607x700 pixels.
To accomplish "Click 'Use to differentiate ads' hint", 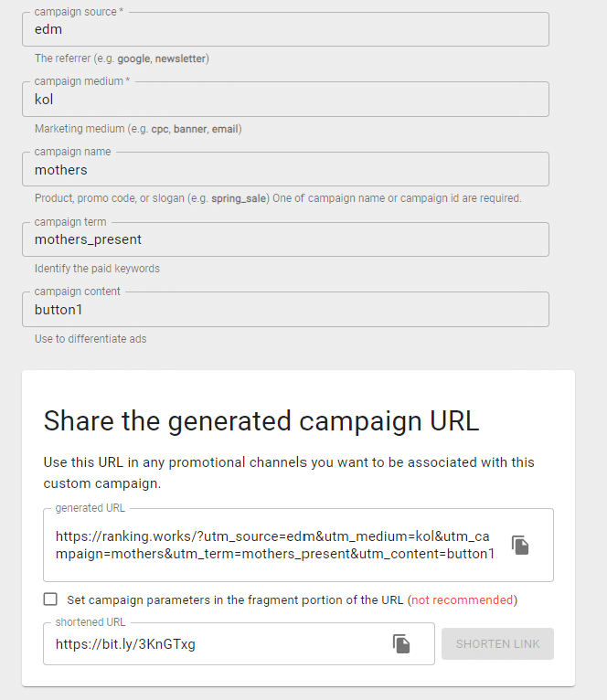I will coord(91,339).
